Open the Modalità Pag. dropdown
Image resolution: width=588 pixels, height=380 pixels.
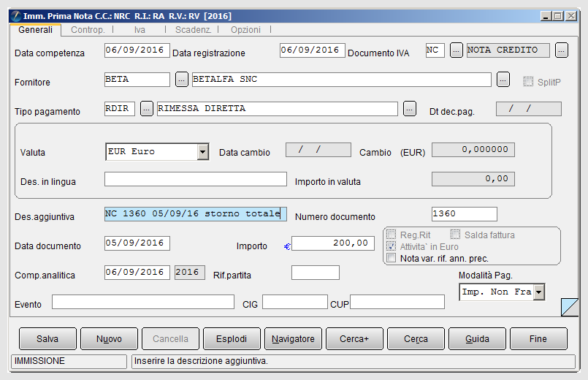tap(539, 292)
